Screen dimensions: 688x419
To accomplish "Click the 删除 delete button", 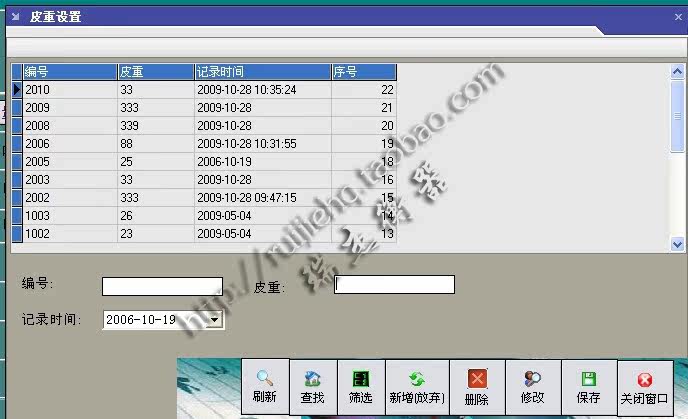I will point(477,387).
